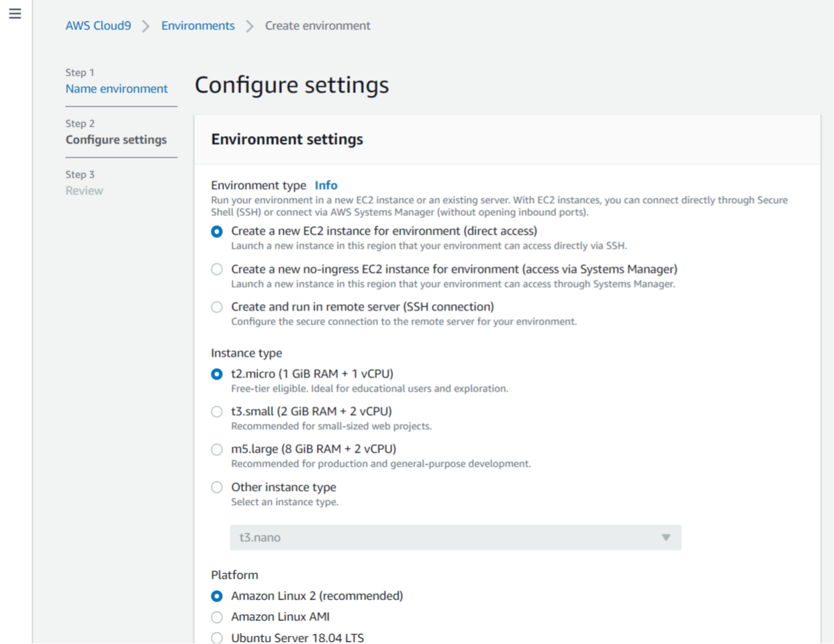Select Amazon Linux AMI platform
Image resolution: width=834 pixels, height=644 pixels.
[217, 617]
